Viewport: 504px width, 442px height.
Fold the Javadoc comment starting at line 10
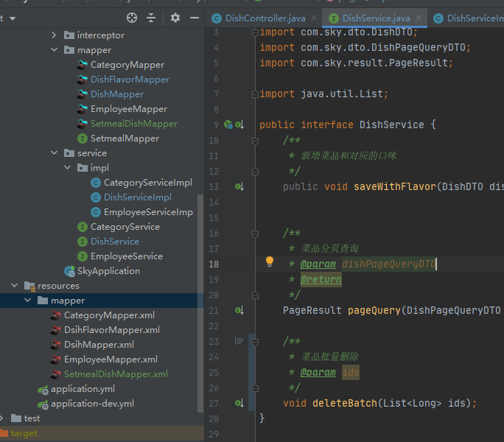pos(254,141)
